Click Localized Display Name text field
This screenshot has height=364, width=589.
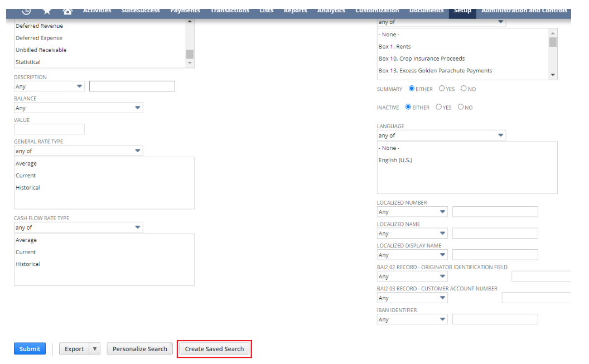coord(495,254)
